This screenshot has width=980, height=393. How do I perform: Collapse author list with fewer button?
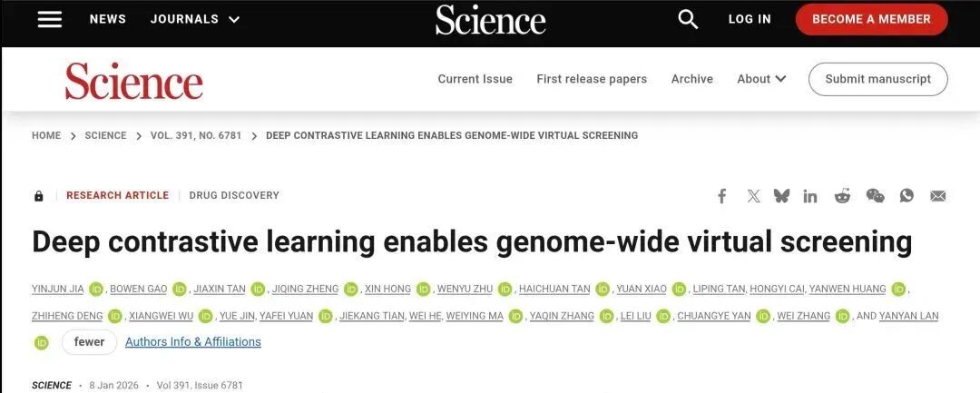[x=90, y=342]
